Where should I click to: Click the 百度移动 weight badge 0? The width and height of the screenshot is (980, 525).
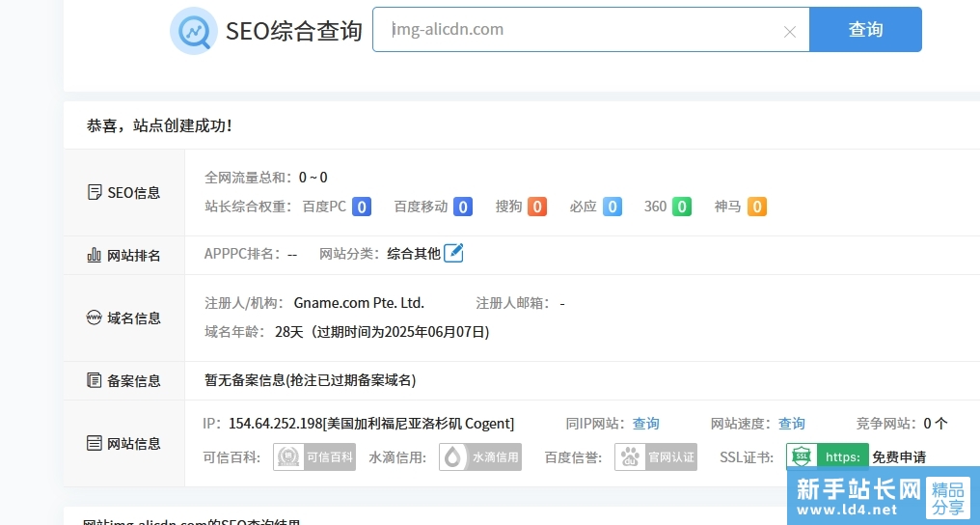[x=462, y=207]
